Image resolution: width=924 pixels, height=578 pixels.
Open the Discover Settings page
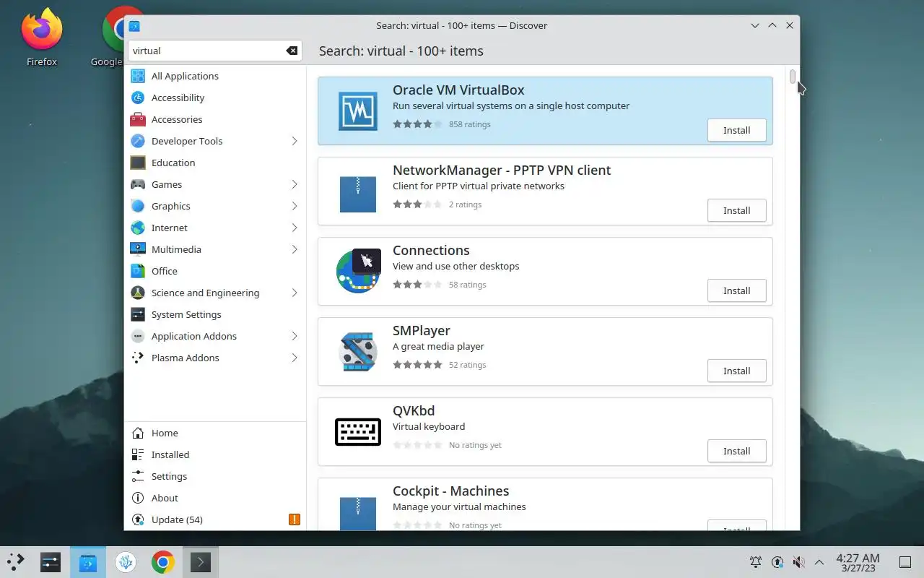pyautogui.click(x=215, y=476)
